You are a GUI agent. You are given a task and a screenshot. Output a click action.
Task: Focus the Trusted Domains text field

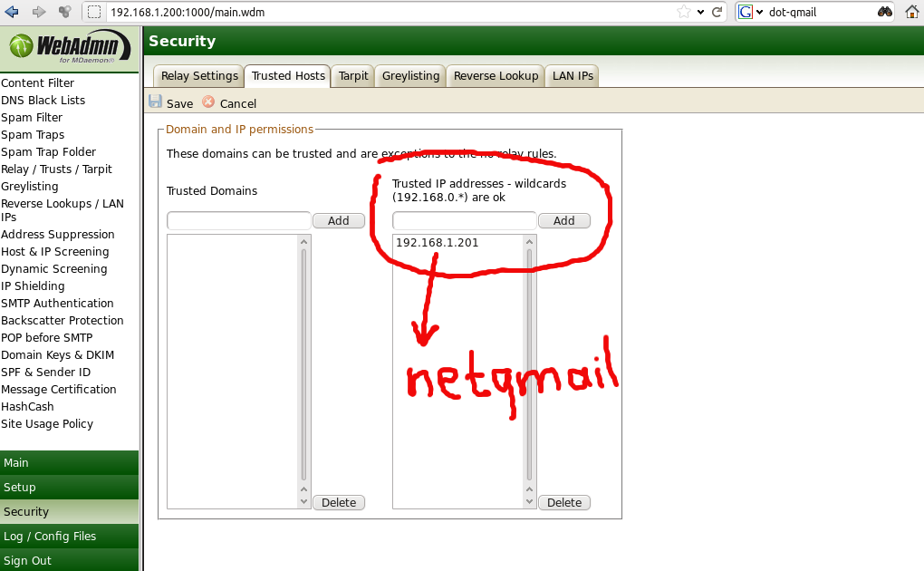[239, 220]
